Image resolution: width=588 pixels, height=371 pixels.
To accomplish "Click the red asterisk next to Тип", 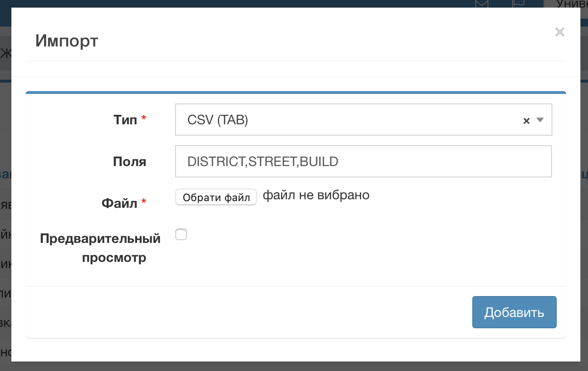I will [x=144, y=119].
